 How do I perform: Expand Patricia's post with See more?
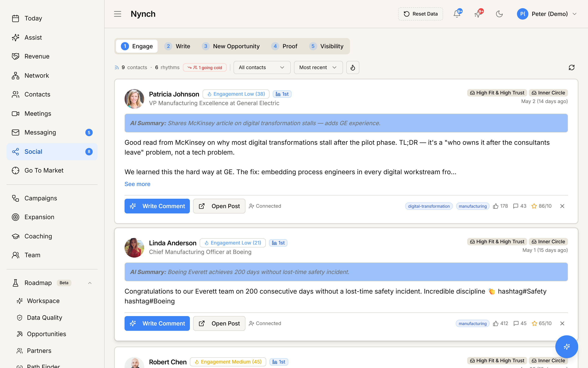[x=137, y=184]
